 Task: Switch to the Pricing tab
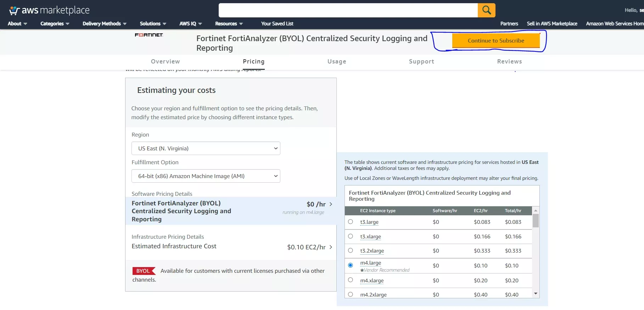[x=254, y=61]
